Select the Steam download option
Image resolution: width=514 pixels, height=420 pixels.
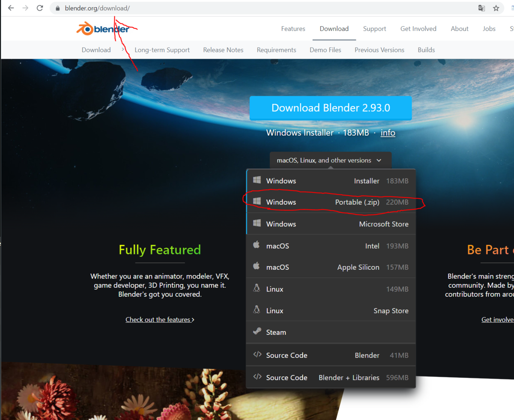coord(331,332)
